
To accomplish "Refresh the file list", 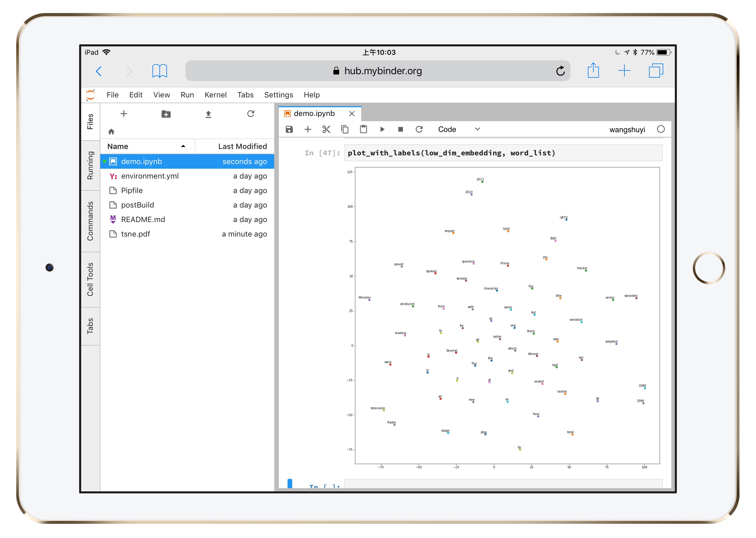I will pyautogui.click(x=250, y=114).
